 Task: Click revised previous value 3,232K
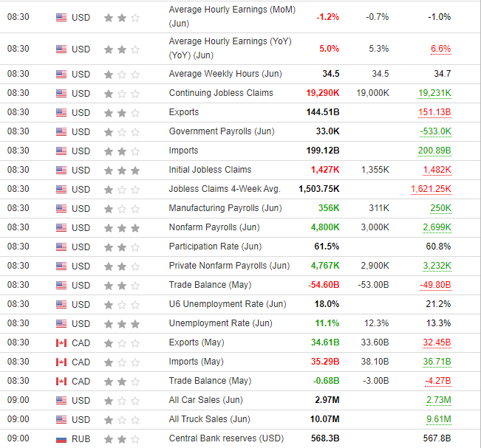click(437, 266)
